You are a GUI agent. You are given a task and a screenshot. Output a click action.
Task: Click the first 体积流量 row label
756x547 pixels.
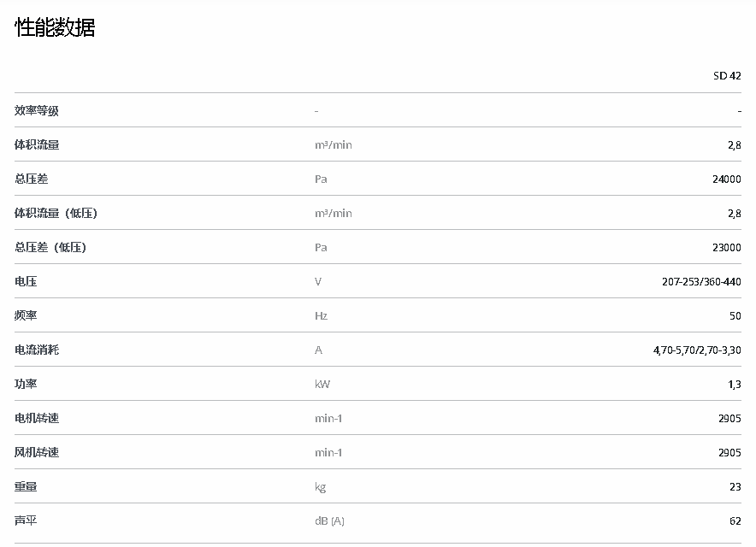click(x=37, y=144)
